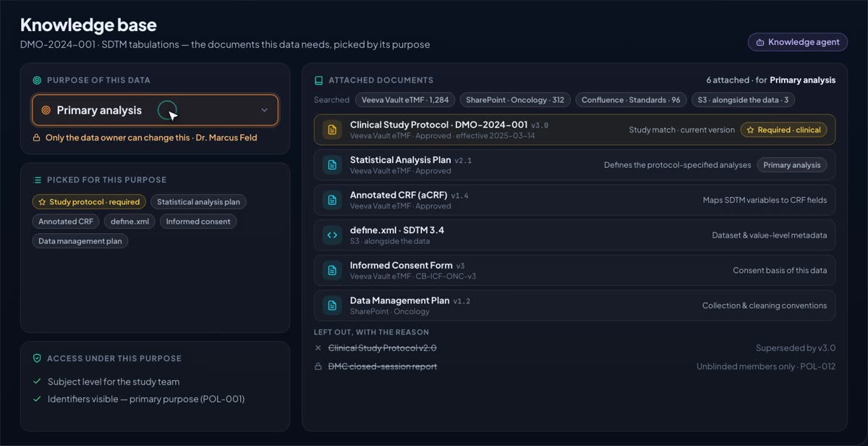Viewport: 868px width, 446px height.
Task: Click the checkmark beside Subject level for study team
Action: click(37, 382)
